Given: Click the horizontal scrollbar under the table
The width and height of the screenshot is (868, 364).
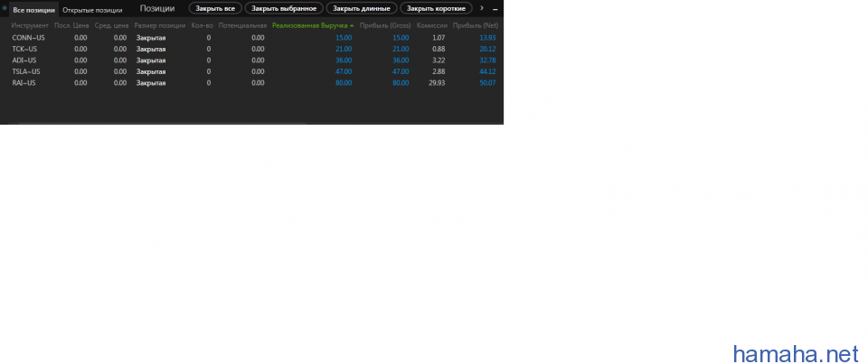Looking at the screenshot, I should [x=162, y=123].
